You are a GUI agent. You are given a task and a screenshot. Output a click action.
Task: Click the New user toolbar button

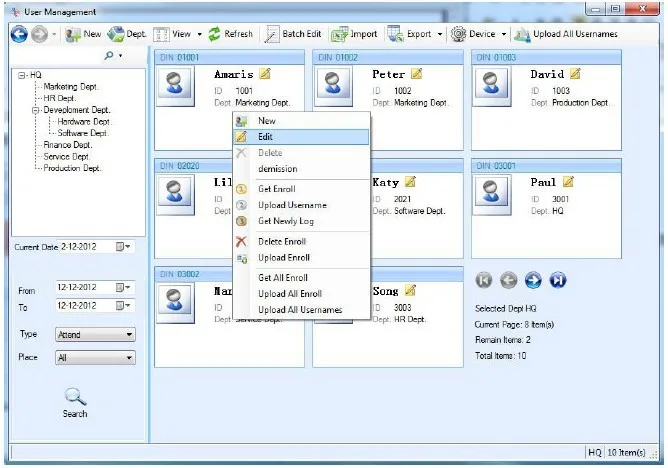(83, 34)
